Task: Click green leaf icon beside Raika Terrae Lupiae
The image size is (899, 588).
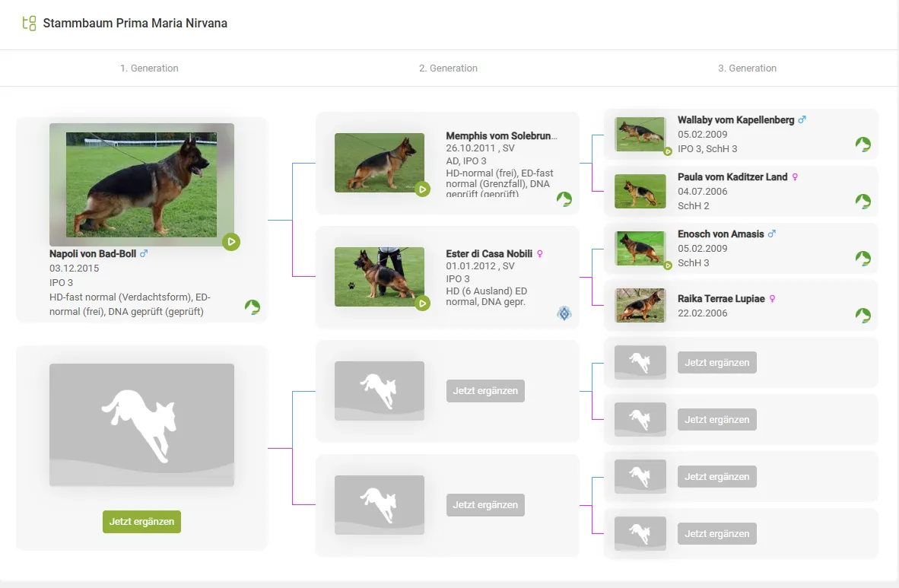Action: point(862,315)
